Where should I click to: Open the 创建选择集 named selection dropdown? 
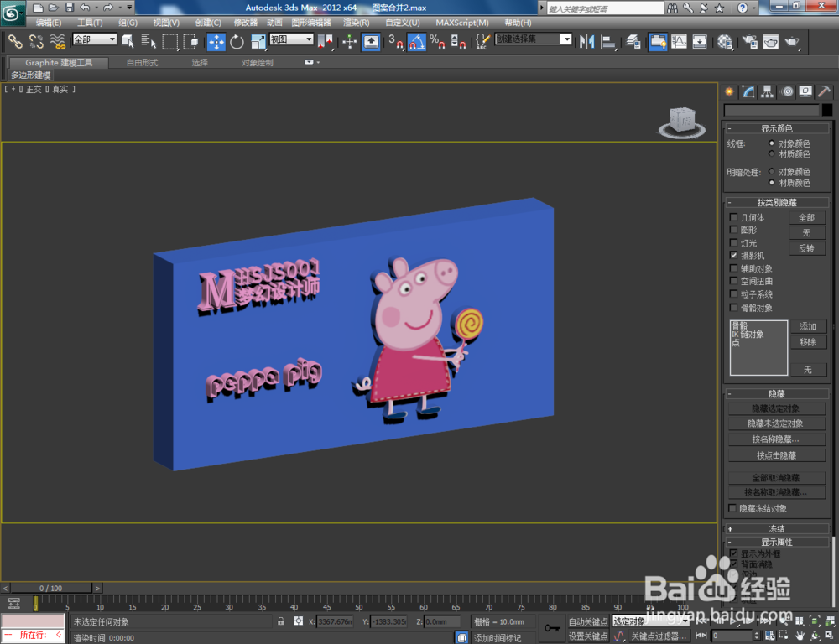point(534,39)
